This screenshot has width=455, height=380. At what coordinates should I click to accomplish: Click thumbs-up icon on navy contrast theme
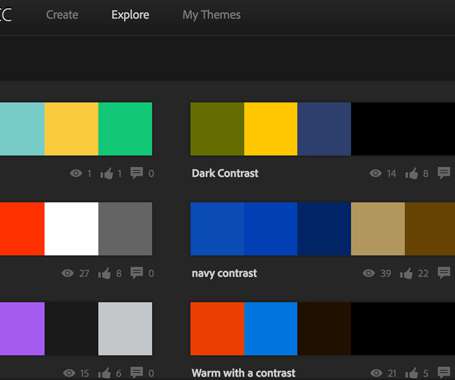[x=406, y=274]
